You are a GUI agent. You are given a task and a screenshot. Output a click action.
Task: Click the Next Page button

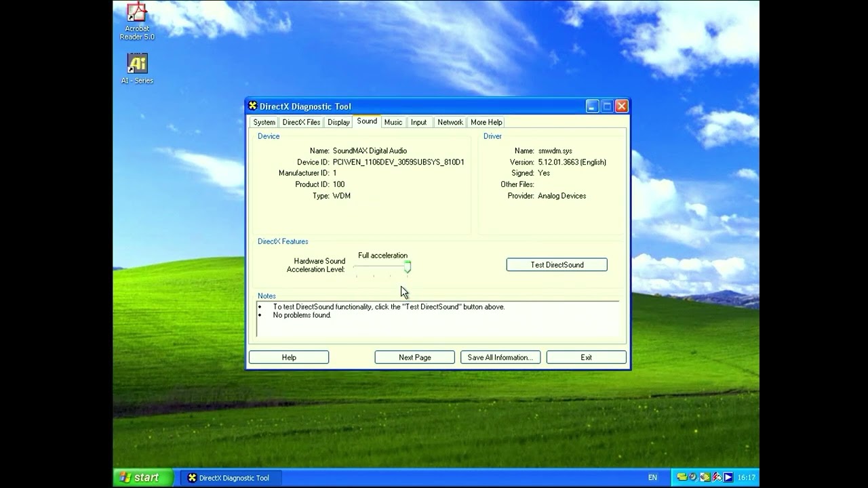click(x=415, y=357)
